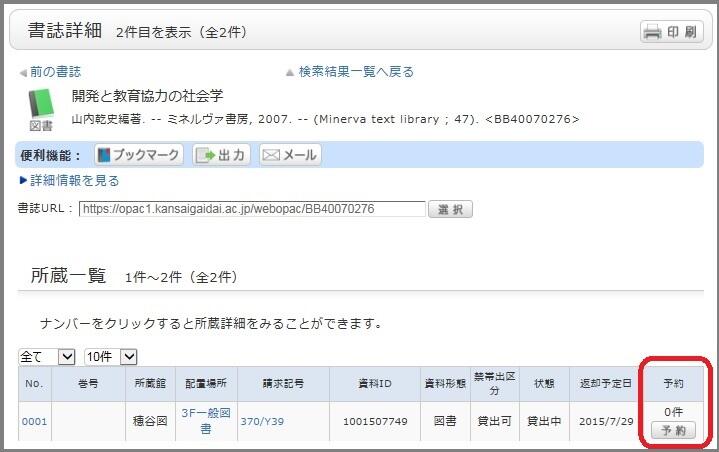
Task: Click the book title 開発と教育協力の社会学
Action: [147, 96]
